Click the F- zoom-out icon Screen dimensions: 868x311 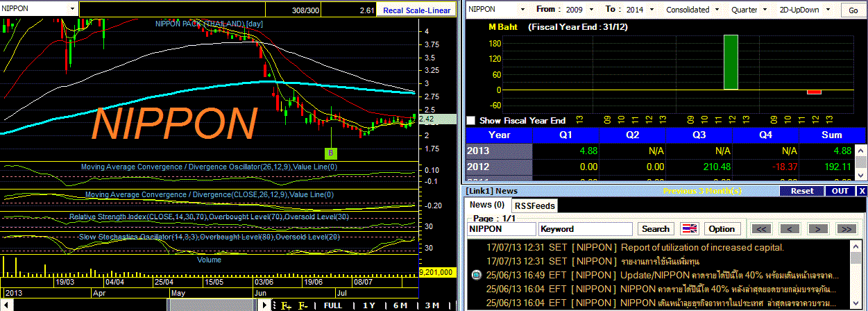[303, 305]
